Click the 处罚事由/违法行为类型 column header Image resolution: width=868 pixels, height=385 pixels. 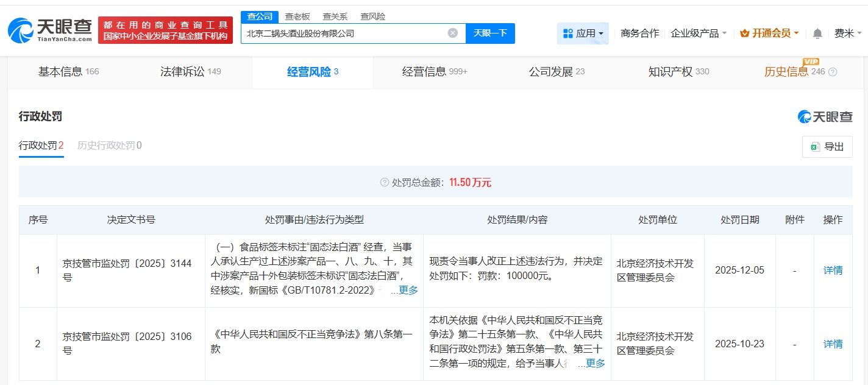[x=314, y=220]
